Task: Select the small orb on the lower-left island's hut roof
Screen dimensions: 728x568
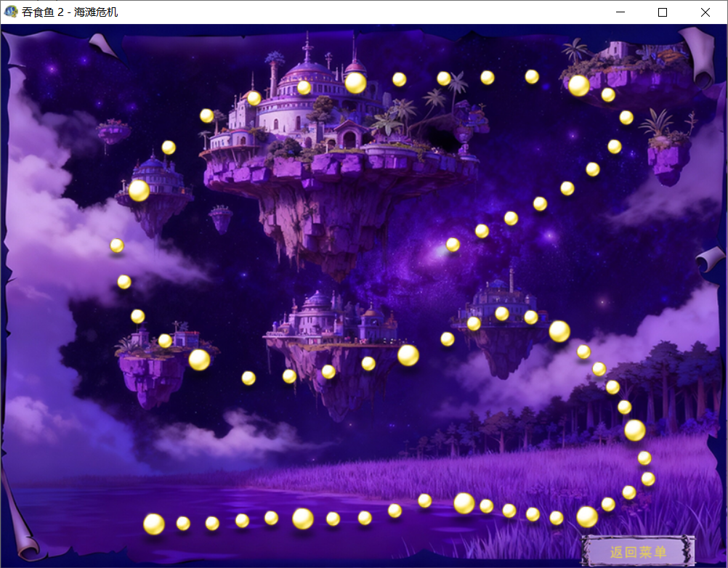Action: (165, 341)
